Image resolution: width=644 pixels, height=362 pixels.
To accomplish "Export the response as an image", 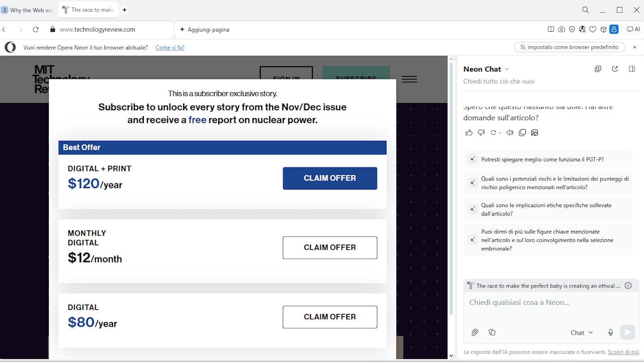I will [534, 132].
